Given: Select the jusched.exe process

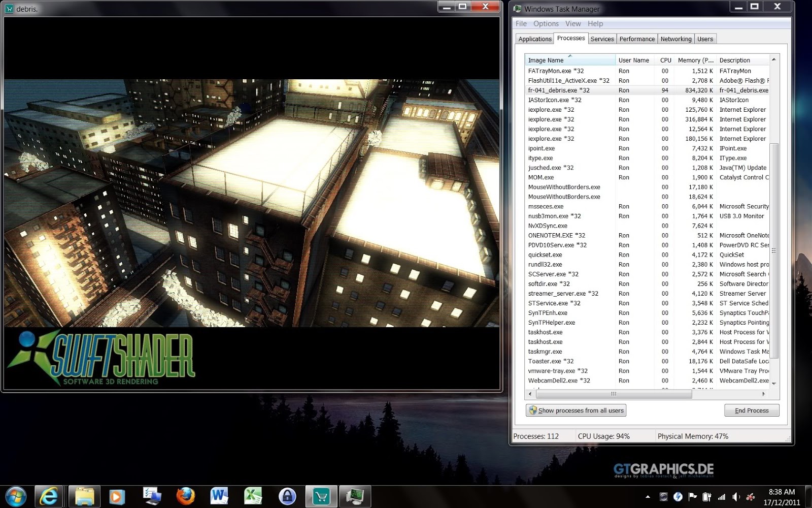Looking at the screenshot, I should coord(648,168).
